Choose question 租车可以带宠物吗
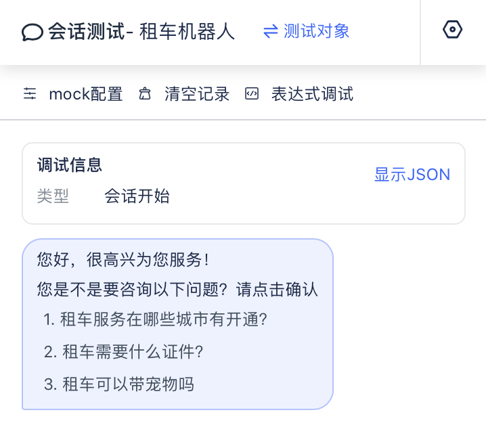This screenshot has height=448, width=486. click(119, 384)
